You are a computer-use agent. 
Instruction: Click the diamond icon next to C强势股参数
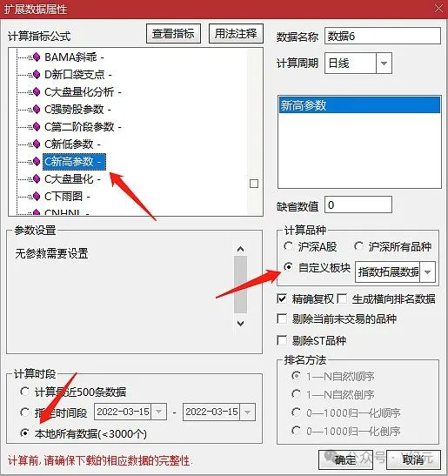(x=37, y=110)
